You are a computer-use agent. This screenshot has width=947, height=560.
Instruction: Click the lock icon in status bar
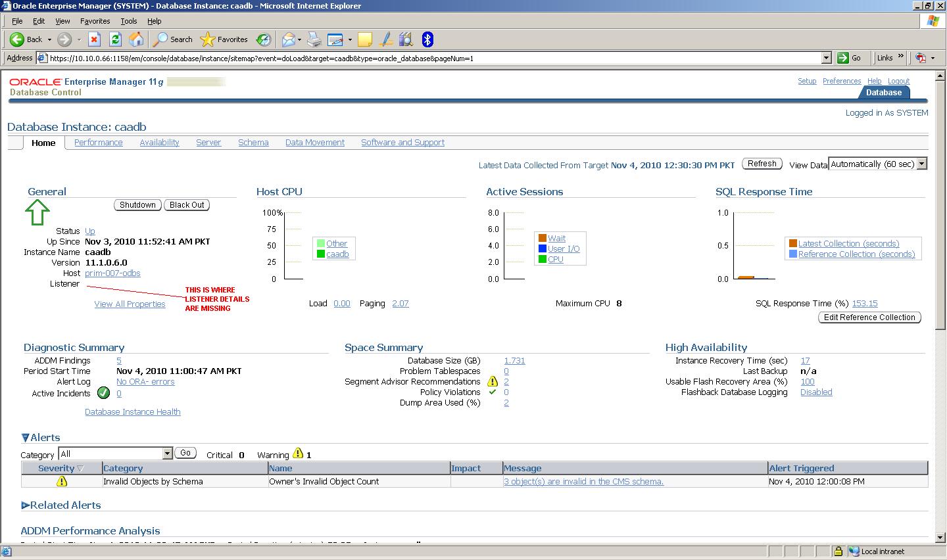pos(838,551)
